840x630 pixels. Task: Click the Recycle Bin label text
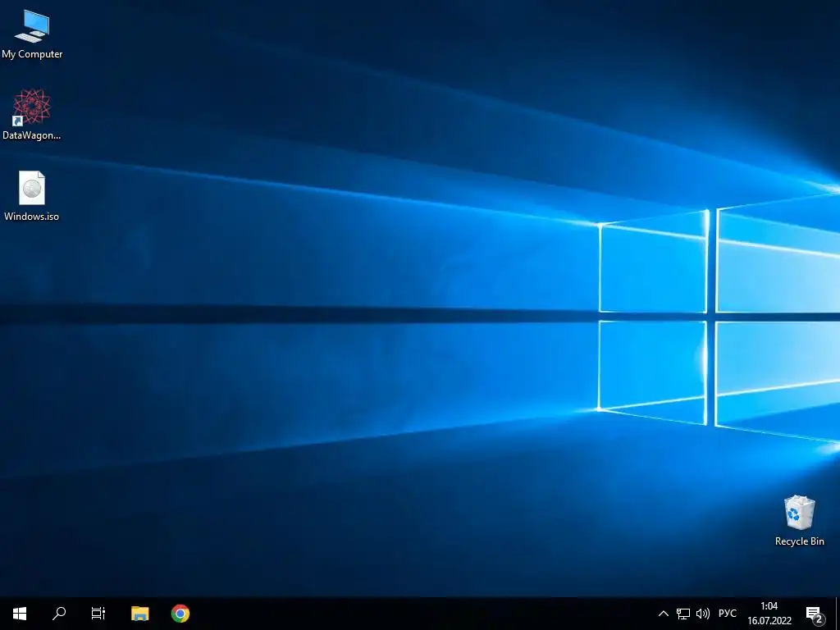point(799,541)
